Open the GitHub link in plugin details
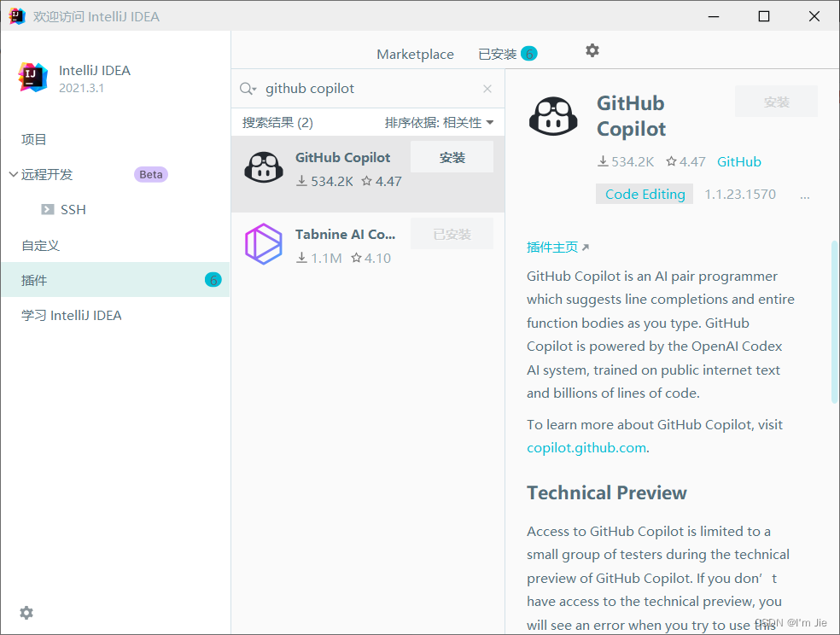Viewport: 840px width, 635px height. 738,161
